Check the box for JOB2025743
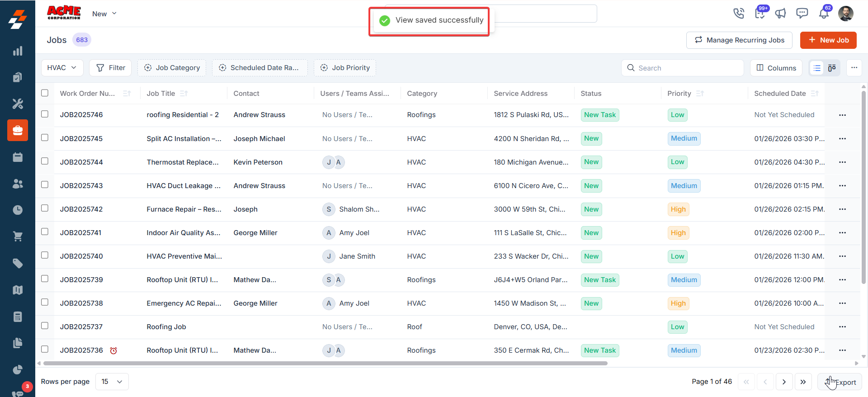Screen dimensions: 868x397 pos(45,184)
